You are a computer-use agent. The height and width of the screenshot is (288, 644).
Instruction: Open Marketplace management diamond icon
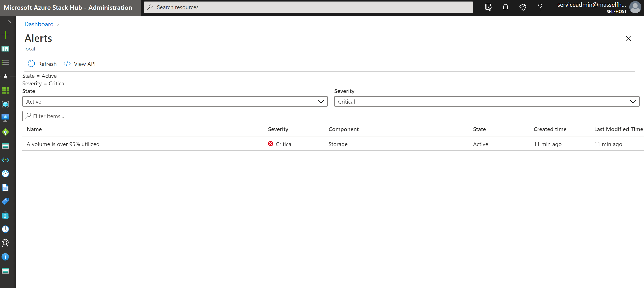click(5, 132)
